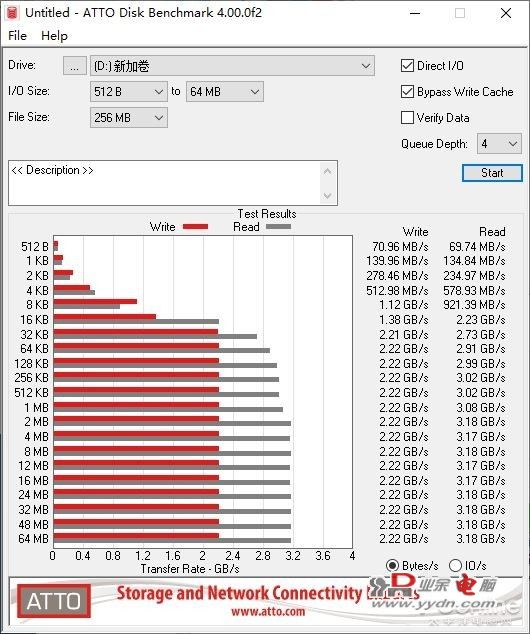This screenshot has width=530, height=634.
Task: Open the browse drive "..." button
Action: [75, 66]
